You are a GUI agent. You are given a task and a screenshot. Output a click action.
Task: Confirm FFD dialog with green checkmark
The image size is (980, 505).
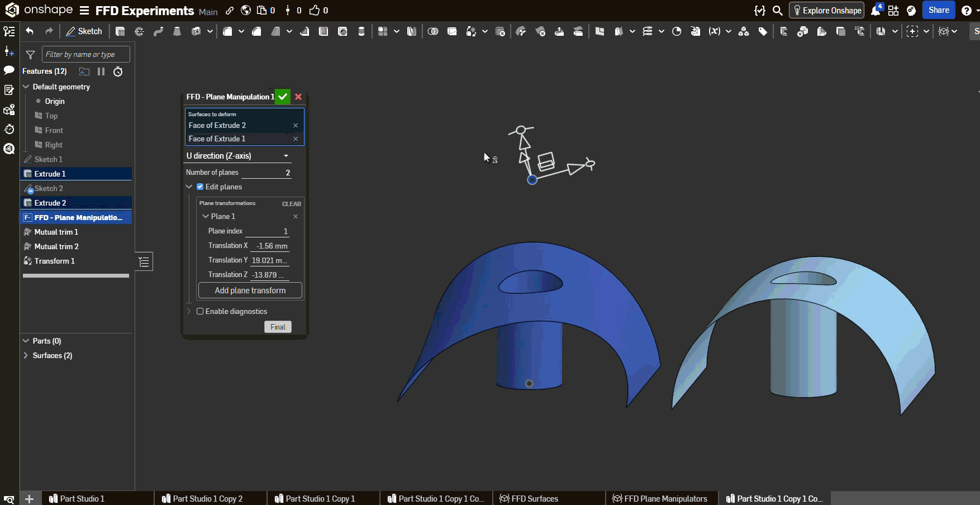click(283, 97)
